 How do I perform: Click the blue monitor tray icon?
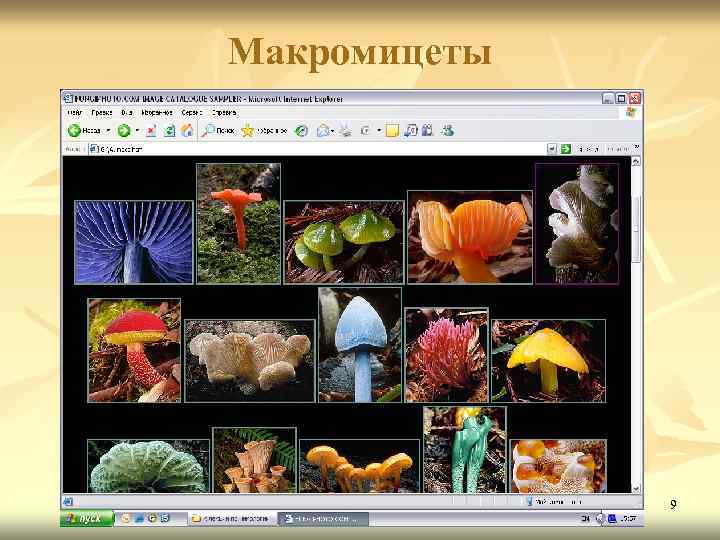(x=612, y=519)
